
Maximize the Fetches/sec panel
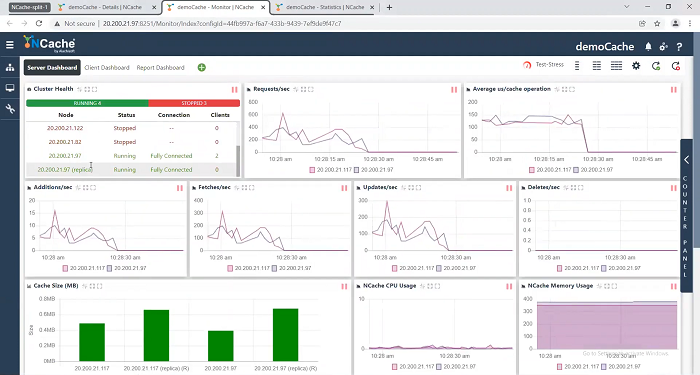[252, 188]
